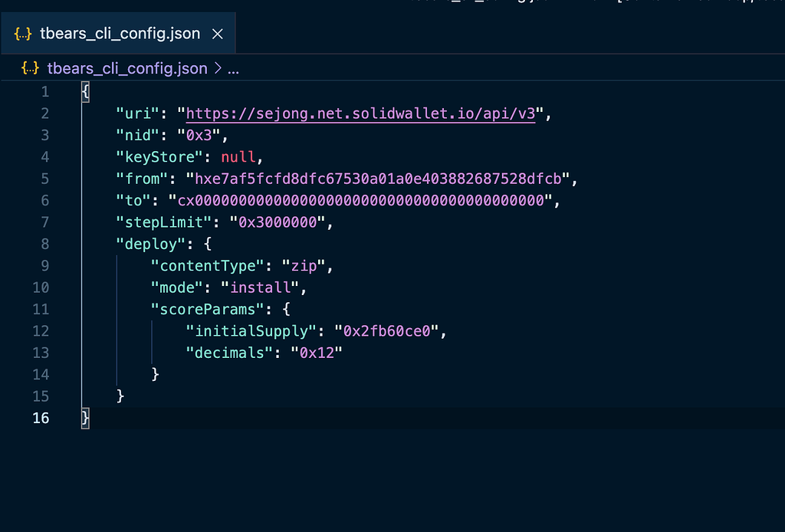This screenshot has height=532, width=785.
Task: Click the breadcrumb chevron after tbears_cli_config.json
Action: (x=218, y=68)
